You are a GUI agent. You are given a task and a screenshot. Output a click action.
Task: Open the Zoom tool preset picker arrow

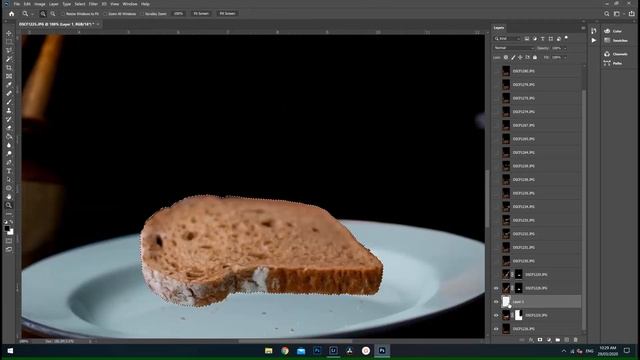pyautogui.click(x=32, y=14)
